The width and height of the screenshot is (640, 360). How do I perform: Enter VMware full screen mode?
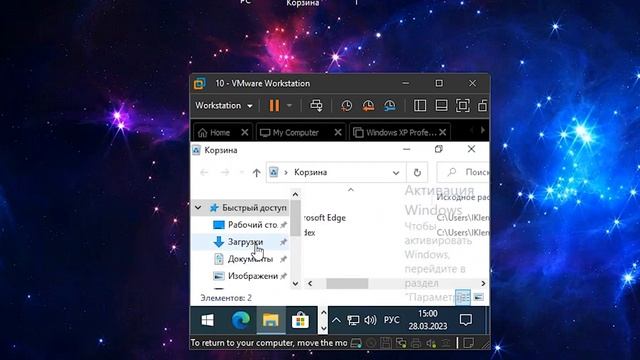point(462,106)
